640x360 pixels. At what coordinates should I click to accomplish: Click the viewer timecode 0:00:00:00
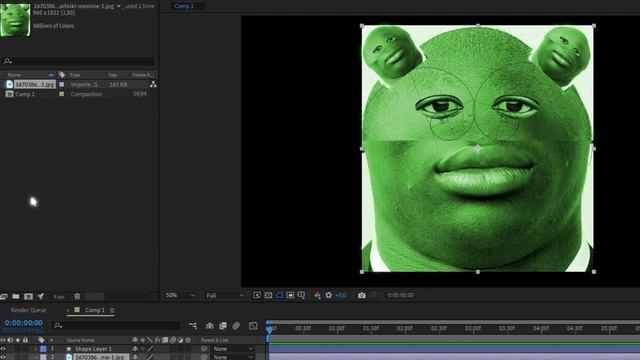(x=401, y=295)
